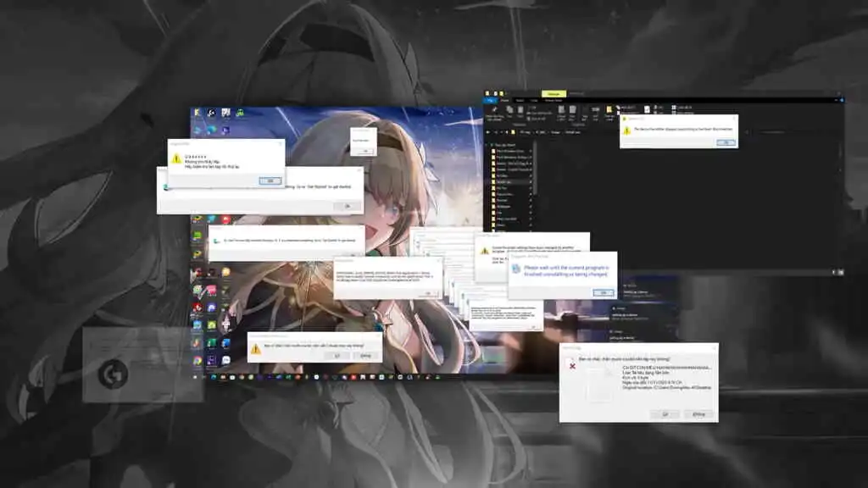The width and height of the screenshot is (868, 488).
Task: Click Pin to Quick access in Explorer ribbon
Action: pos(494,113)
